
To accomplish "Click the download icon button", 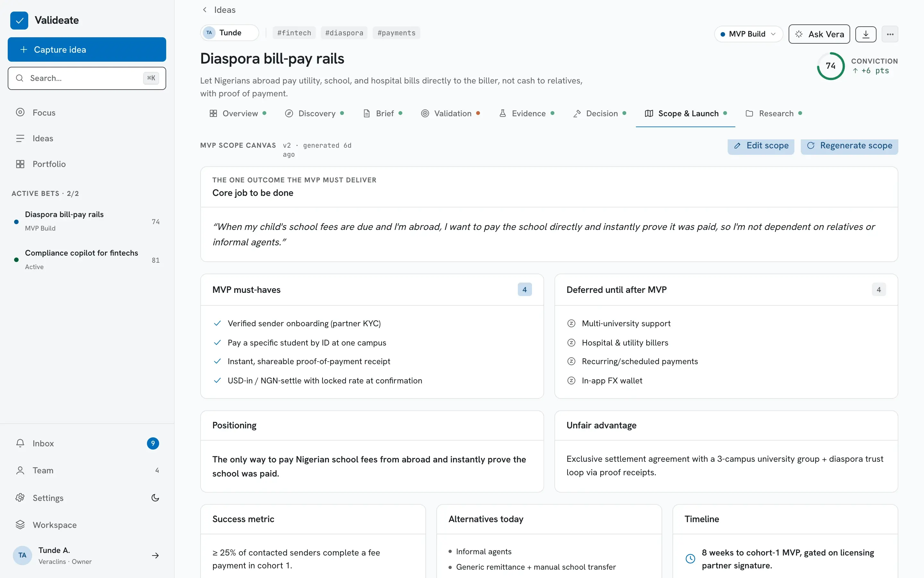I will pos(866,34).
